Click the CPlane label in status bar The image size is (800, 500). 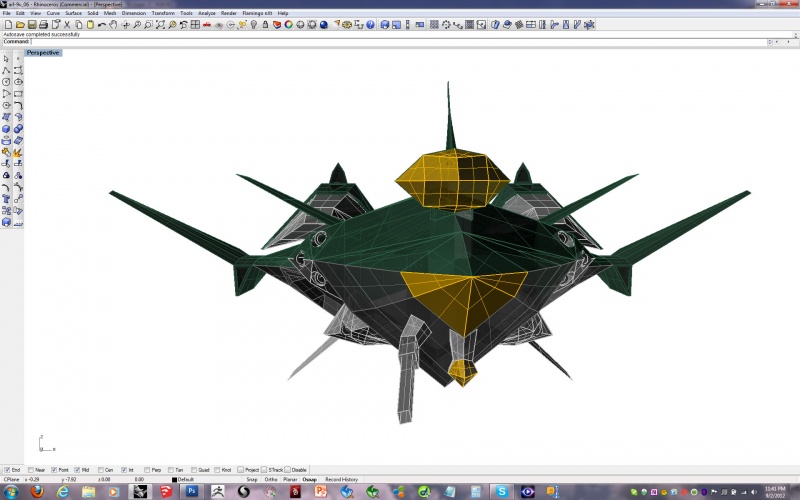pos(11,480)
